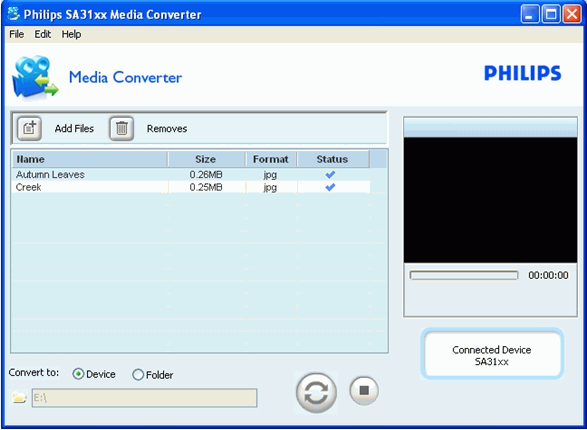The width and height of the screenshot is (587, 430).
Task: Click the Add Files label
Action: point(74,128)
